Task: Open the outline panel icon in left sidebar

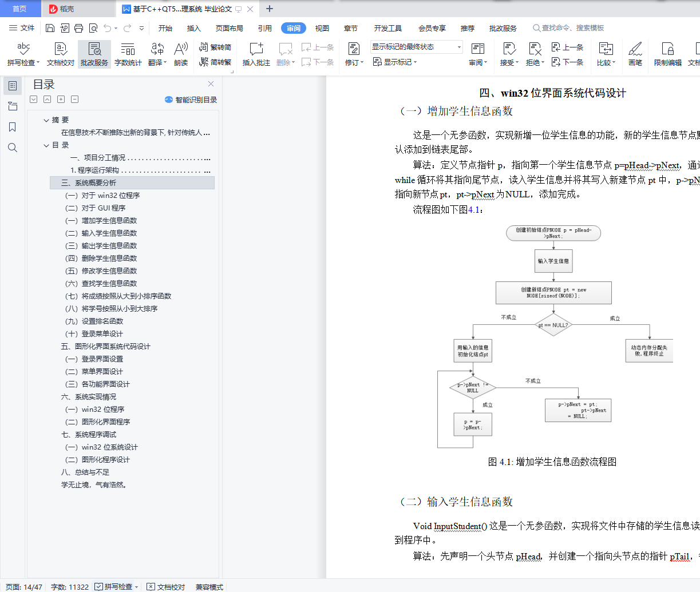Action: pos(13,86)
